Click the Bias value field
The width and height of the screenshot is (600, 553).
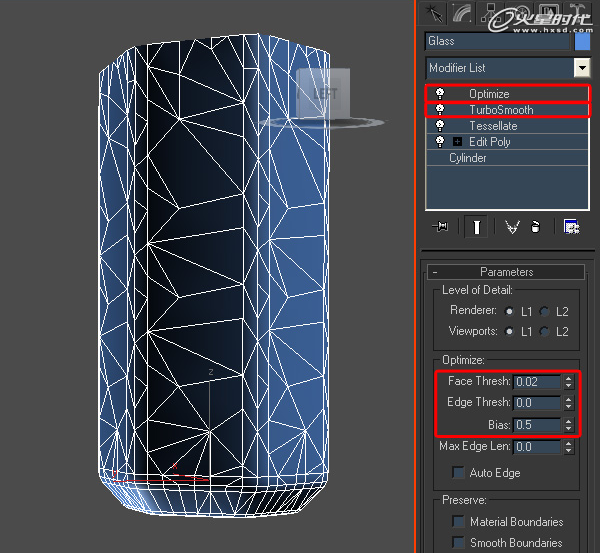tap(536, 425)
